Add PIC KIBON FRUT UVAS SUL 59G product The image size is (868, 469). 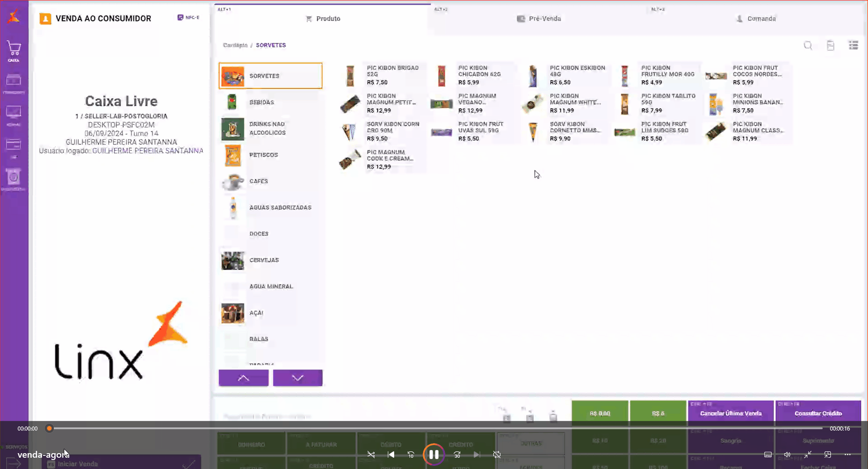[x=474, y=131]
